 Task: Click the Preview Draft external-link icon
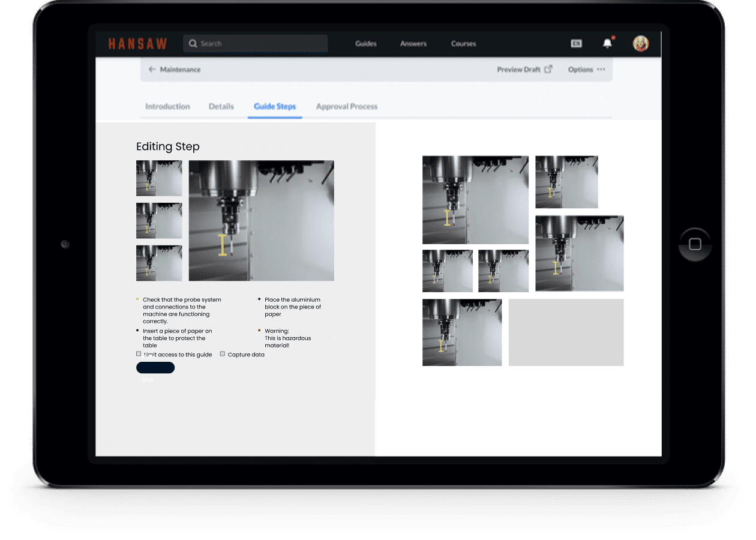[x=548, y=70]
